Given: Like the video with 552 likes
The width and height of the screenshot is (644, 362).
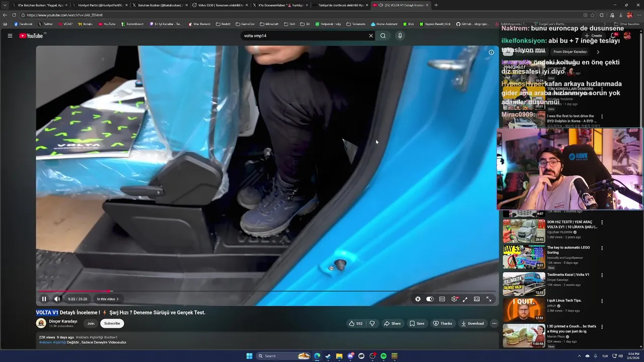Looking at the screenshot, I should tap(356, 323).
